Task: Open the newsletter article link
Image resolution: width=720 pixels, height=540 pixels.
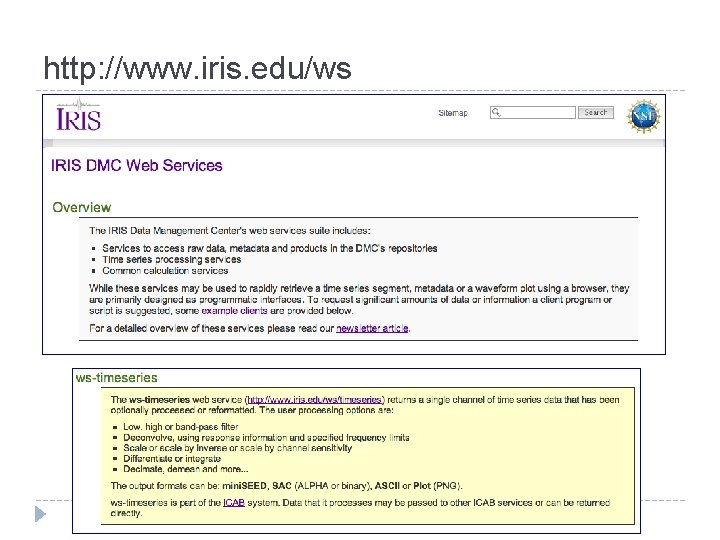Action: [372, 328]
